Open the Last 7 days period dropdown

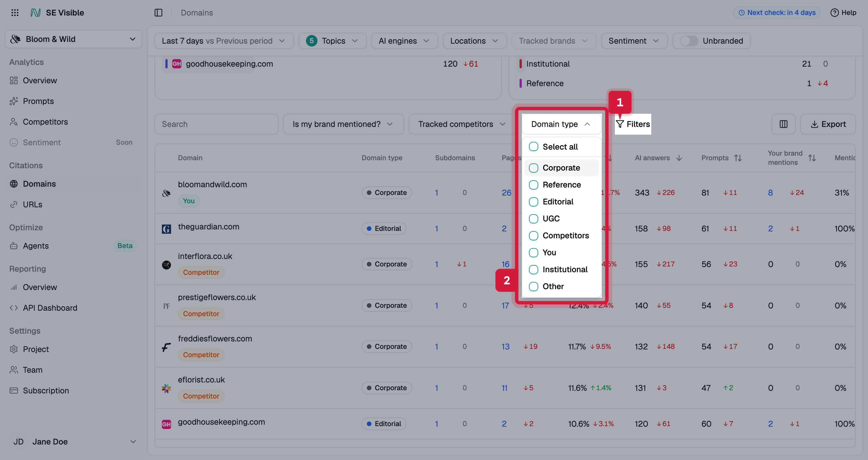224,41
